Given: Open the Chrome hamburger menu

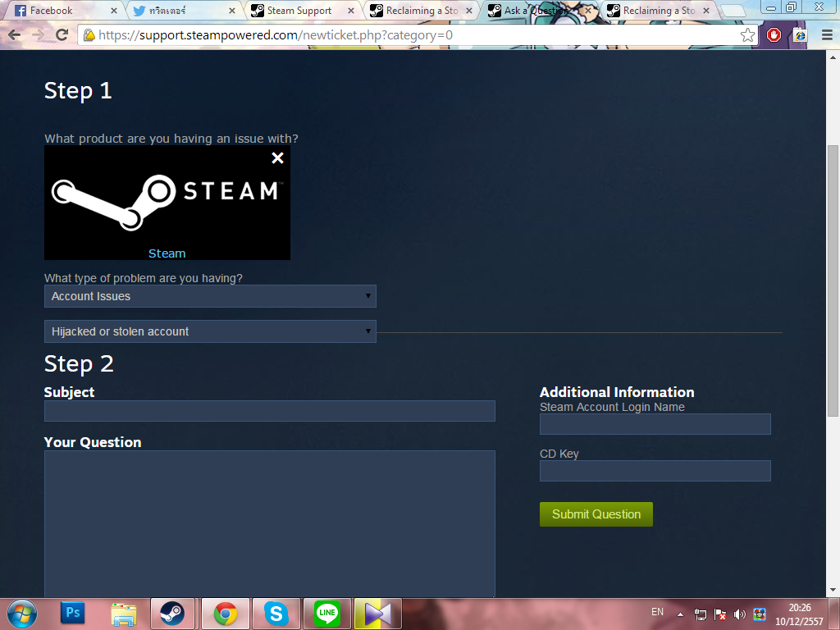Looking at the screenshot, I should pyautogui.click(x=827, y=35).
